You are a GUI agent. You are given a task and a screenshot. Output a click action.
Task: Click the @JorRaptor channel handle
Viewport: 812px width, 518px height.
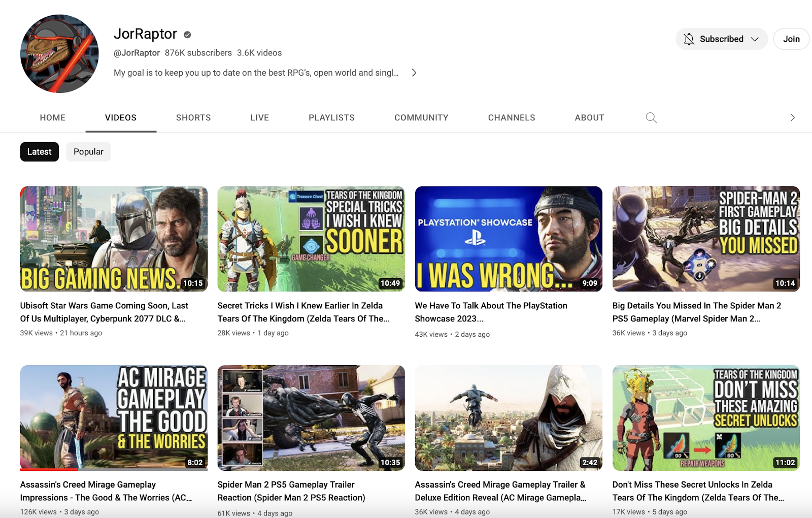(x=137, y=53)
